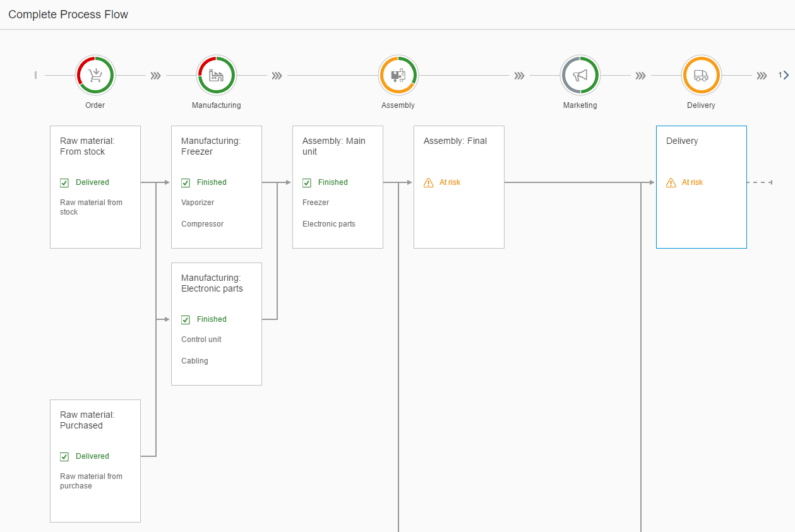Click warning triangle in Delivery node
795x532 pixels.
point(671,183)
